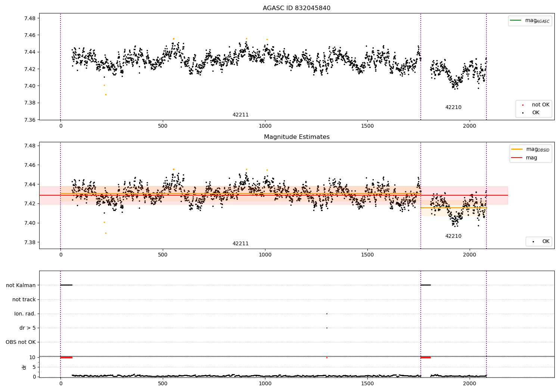The height and width of the screenshot is (392, 560).
Task: Select the green mag AGASC legend entry
Action: tap(530, 21)
